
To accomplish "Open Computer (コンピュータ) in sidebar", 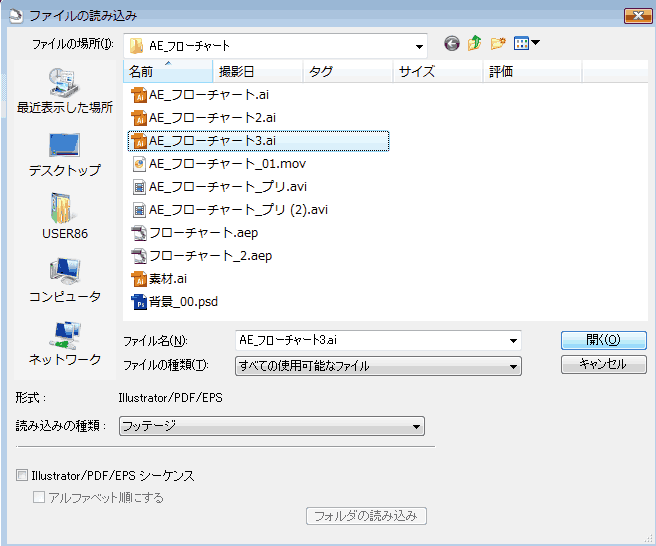I will coord(65,280).
